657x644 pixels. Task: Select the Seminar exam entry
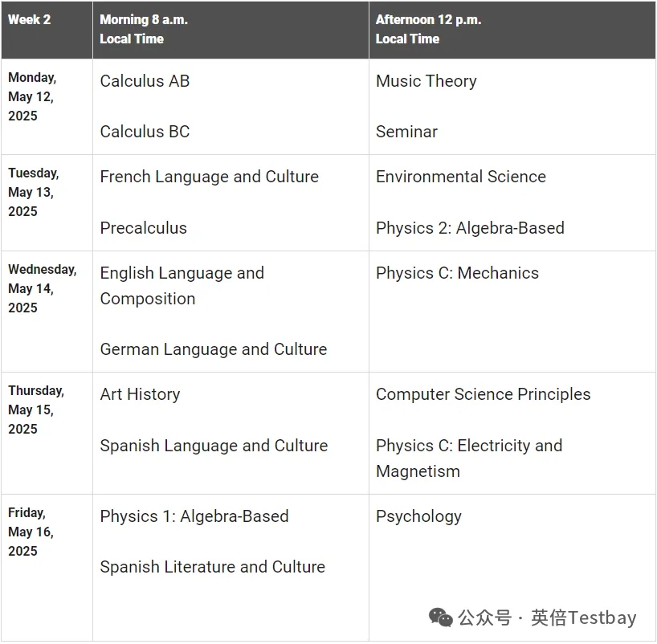click(x=406, y=132)
